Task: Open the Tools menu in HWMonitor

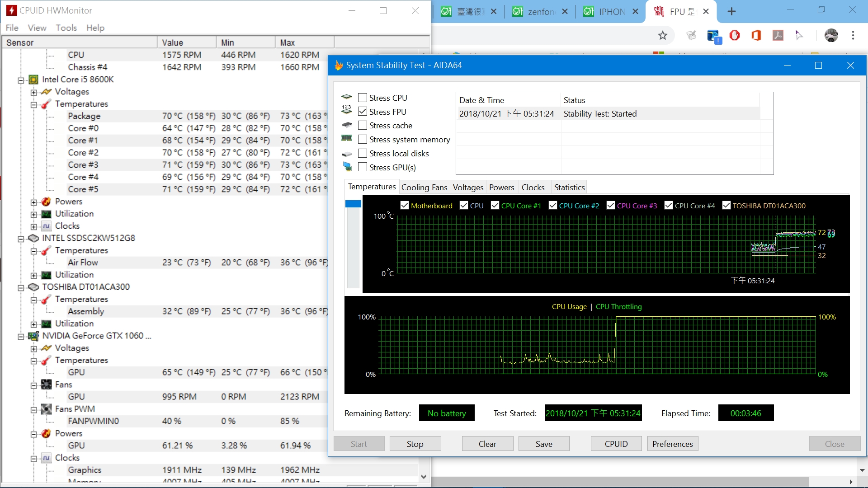Action: (x=66, y=28)
